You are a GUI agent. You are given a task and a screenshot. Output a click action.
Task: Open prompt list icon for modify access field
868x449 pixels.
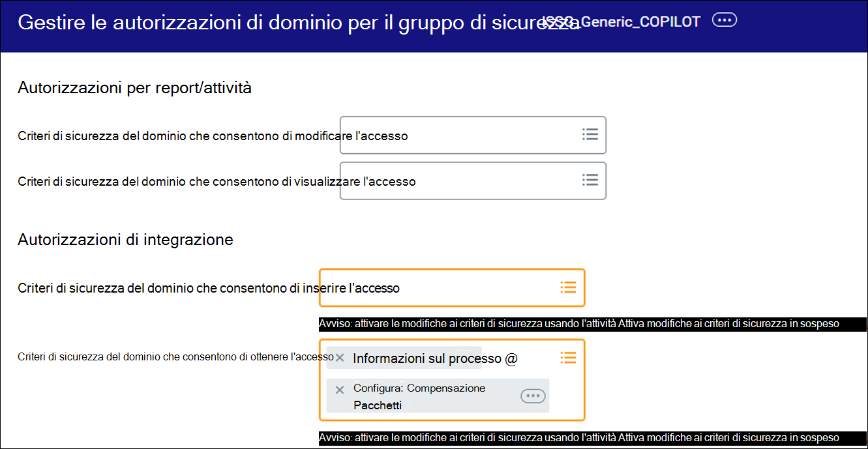tap(590, 134)
